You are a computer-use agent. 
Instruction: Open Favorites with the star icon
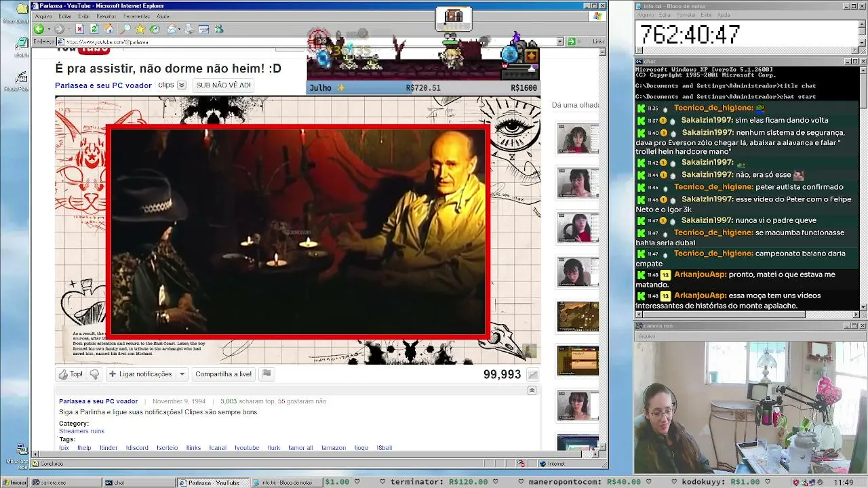click(140, 29)
